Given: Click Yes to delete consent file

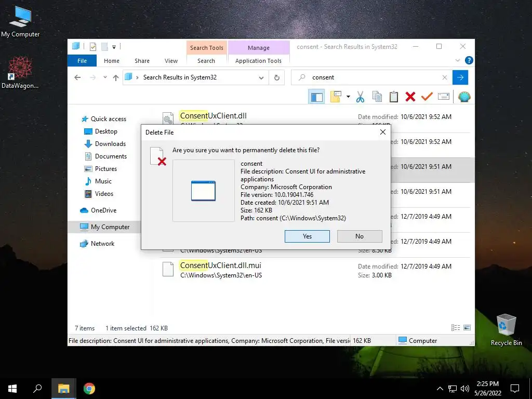Looking at the screenshot, I should [307, 236].
